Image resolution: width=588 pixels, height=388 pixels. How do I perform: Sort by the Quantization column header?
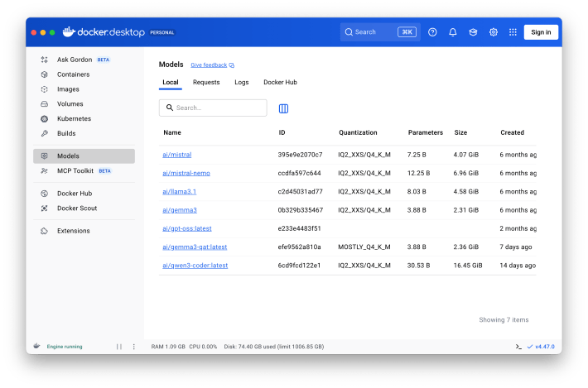(x=358, y=132)
